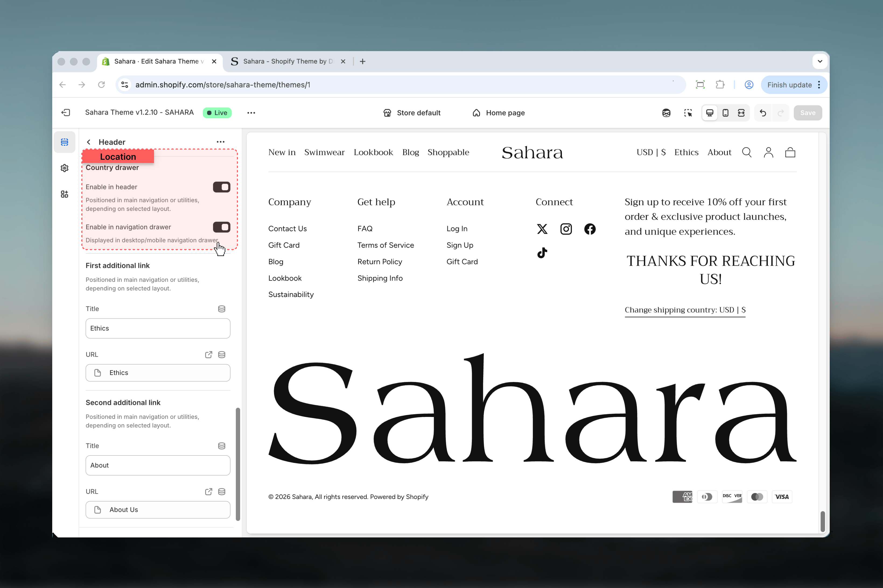Open Ethics URL in new window
The width and height of the screenshot is (883, 588).
[208, 354]
